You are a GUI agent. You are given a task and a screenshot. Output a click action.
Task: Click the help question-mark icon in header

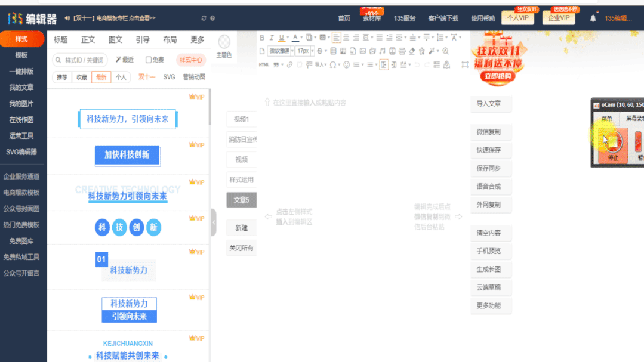(x=212, y=18)
